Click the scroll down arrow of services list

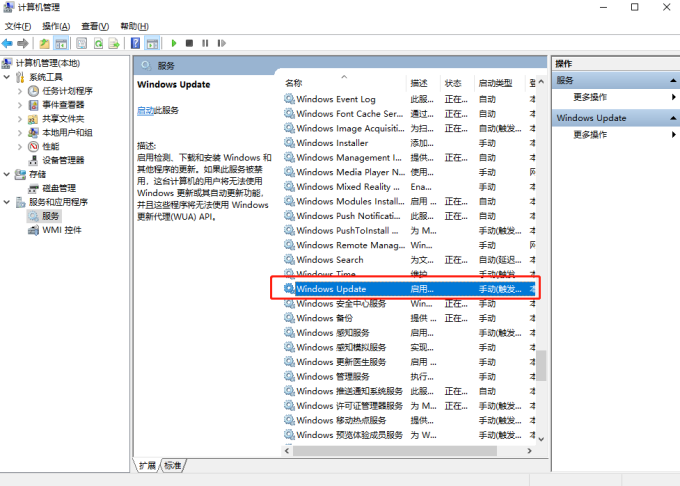point(541,439)
